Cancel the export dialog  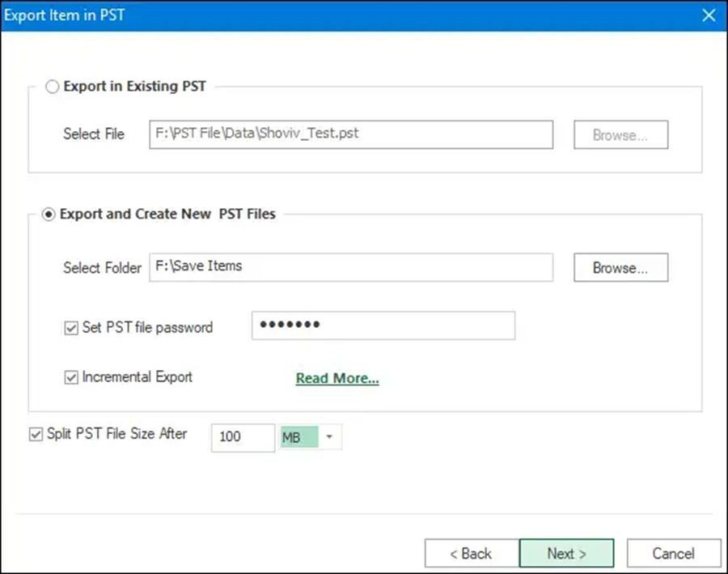point(674,553)
